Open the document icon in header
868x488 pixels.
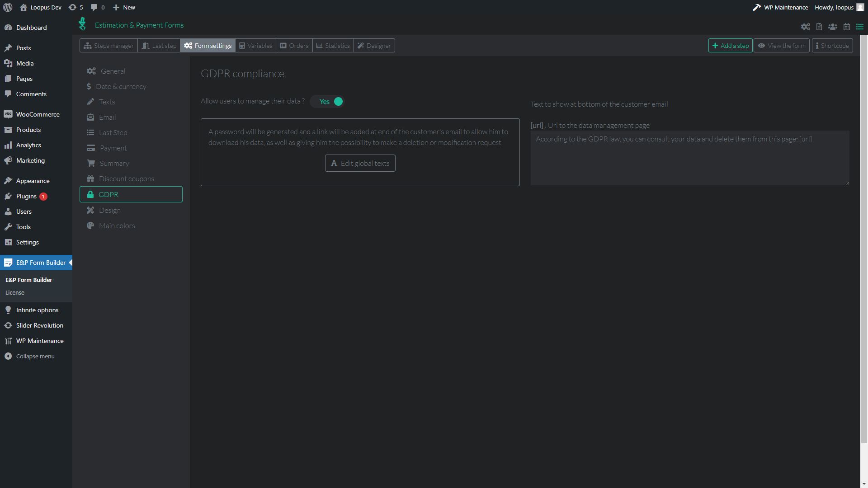pos(819,27)
